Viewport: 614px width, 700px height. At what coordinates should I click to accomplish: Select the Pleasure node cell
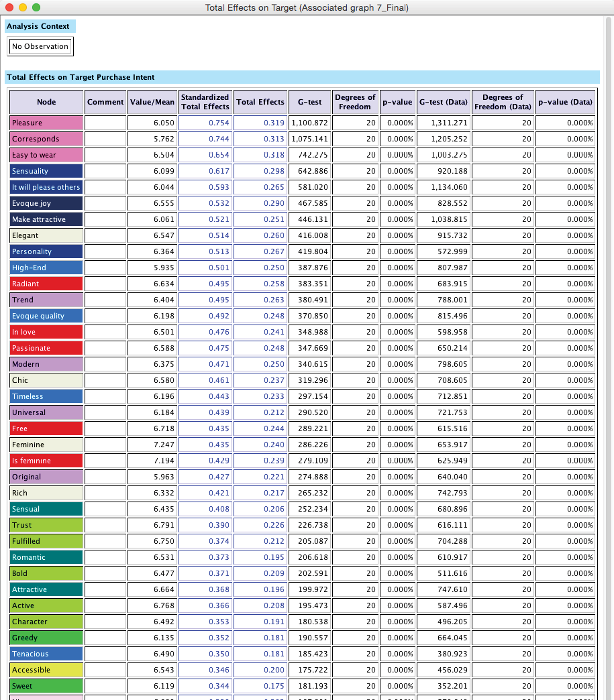(x=46, y=123)
